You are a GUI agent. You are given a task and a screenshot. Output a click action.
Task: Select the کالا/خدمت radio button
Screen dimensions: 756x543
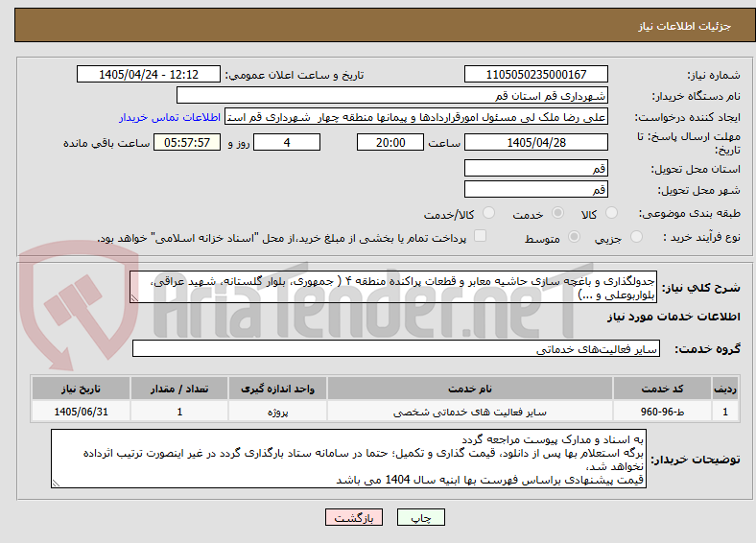tap(488, 213)
